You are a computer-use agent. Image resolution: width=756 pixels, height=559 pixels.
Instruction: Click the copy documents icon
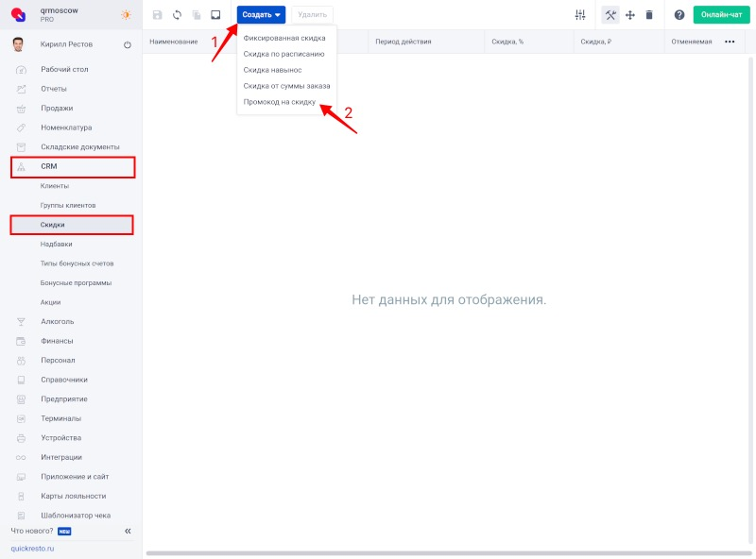tap(197, 15)
